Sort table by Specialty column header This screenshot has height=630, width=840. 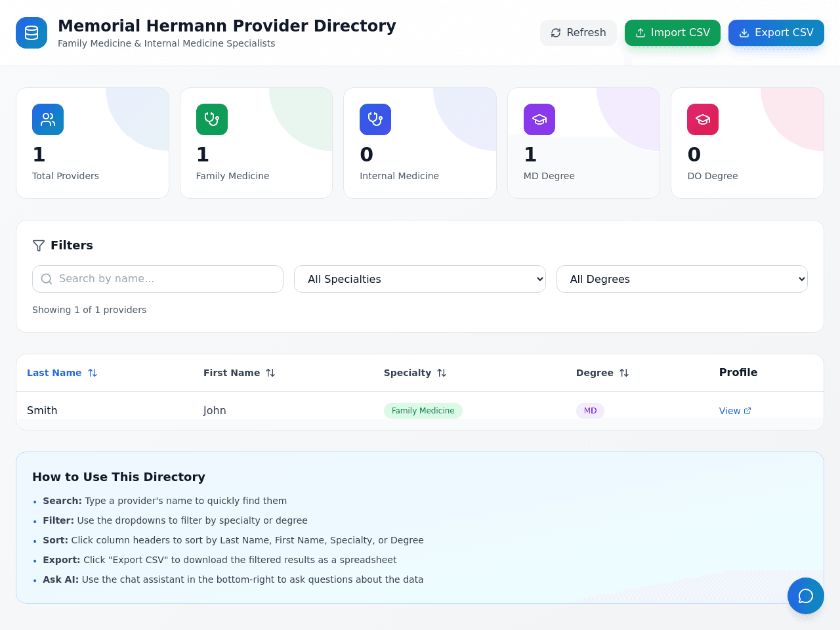(415, 373)
